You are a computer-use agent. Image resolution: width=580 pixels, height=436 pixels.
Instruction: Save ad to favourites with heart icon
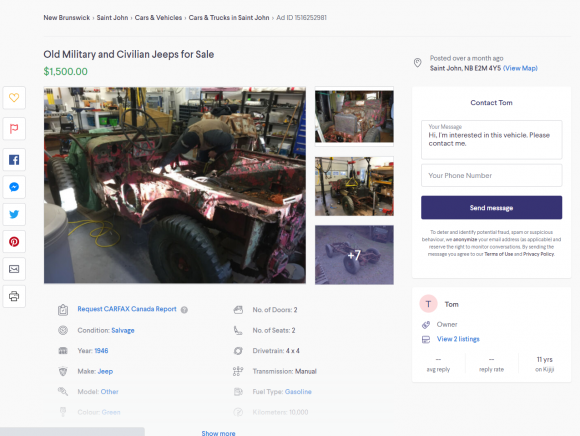[x=14, y=98]
